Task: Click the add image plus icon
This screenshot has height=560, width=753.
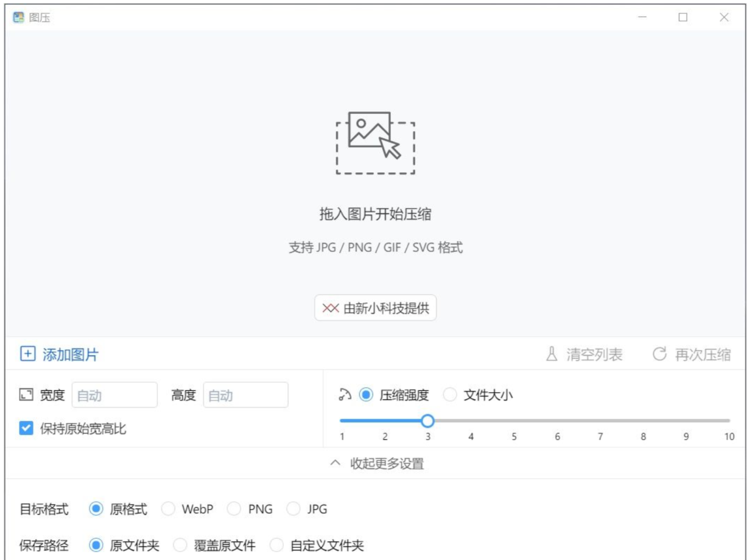Action: tap(28, 353)
